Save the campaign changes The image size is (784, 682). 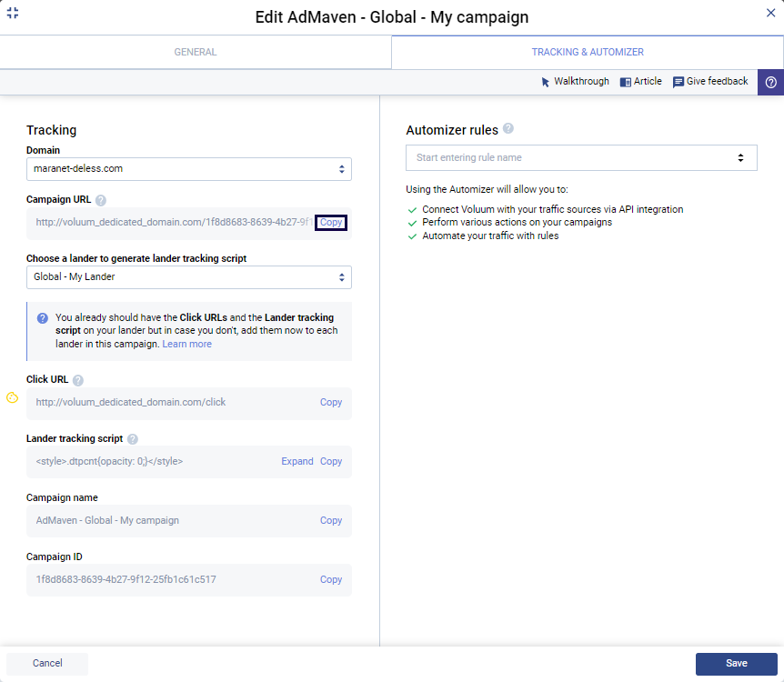(736, 664)
